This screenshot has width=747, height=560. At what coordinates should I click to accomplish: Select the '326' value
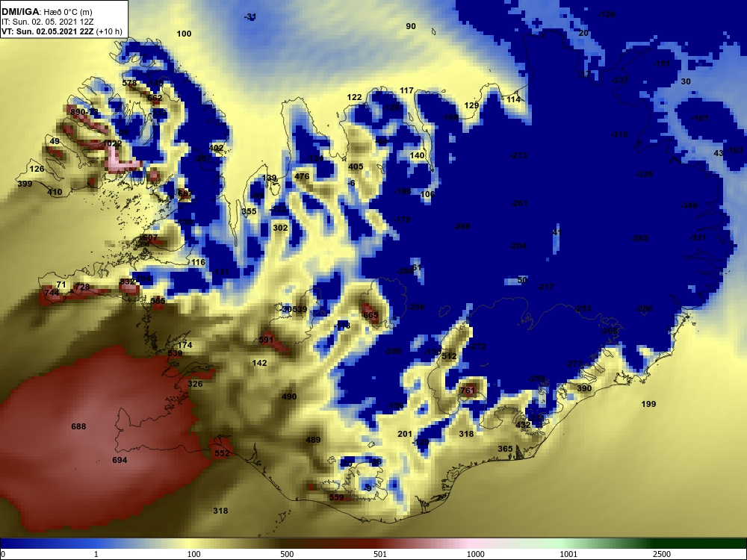pos(195,384)
